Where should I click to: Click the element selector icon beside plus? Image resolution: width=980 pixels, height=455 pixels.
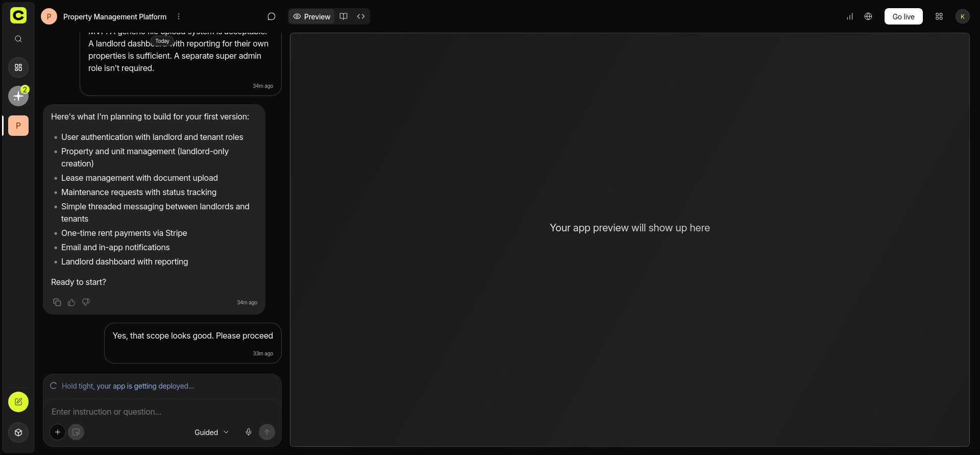[x=76, y=432]
